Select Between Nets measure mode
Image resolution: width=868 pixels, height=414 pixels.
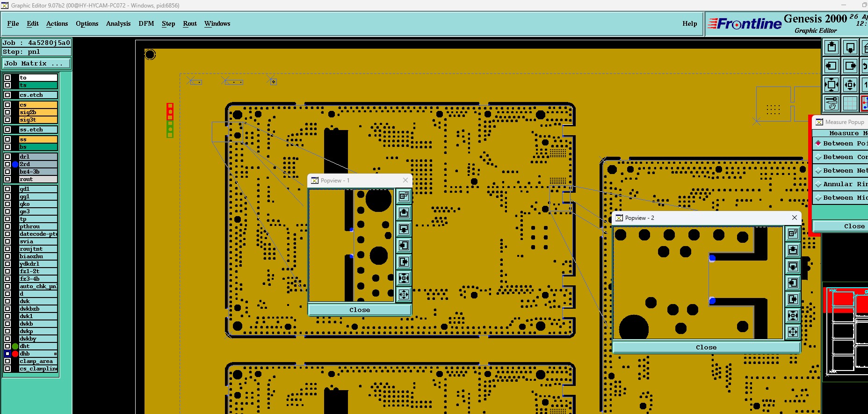pyautogui.click(x=840, y=171)
